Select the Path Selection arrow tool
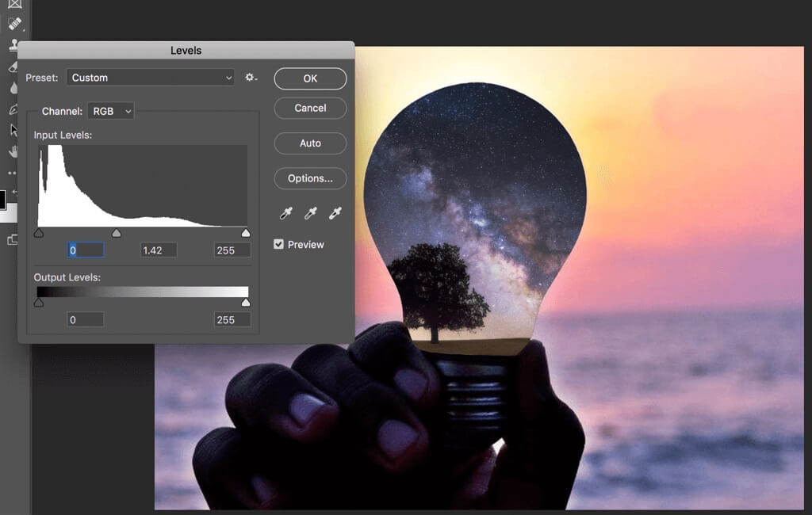The image size is (812, 515). (x=12, y=130)
